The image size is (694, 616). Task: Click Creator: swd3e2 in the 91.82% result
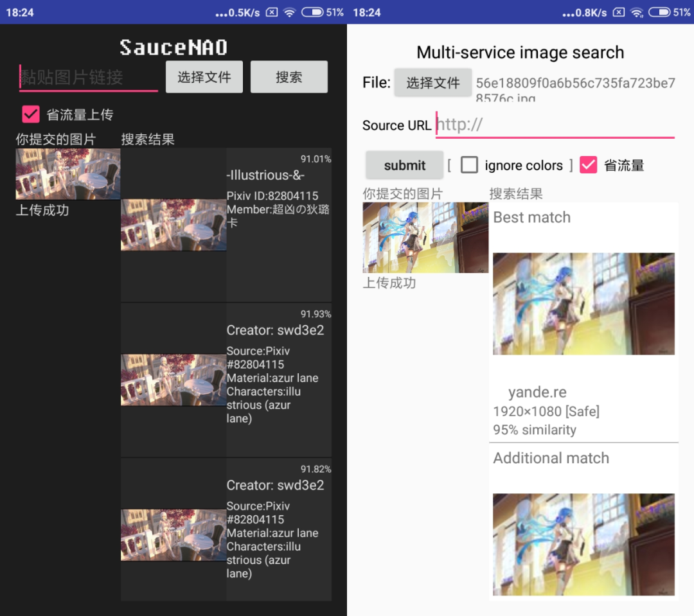[275, 485]
